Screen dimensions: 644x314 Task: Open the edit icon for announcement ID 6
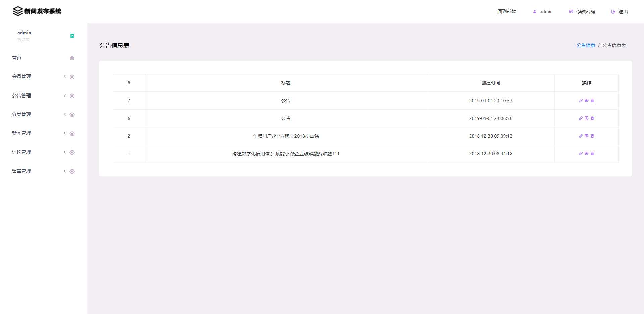click(x=587, y=118)
